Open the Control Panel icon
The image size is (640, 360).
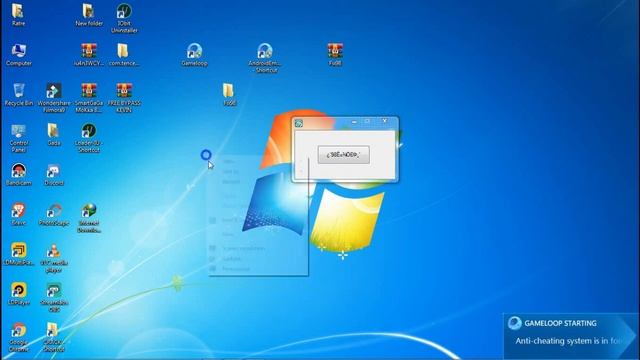pos(19,138)
